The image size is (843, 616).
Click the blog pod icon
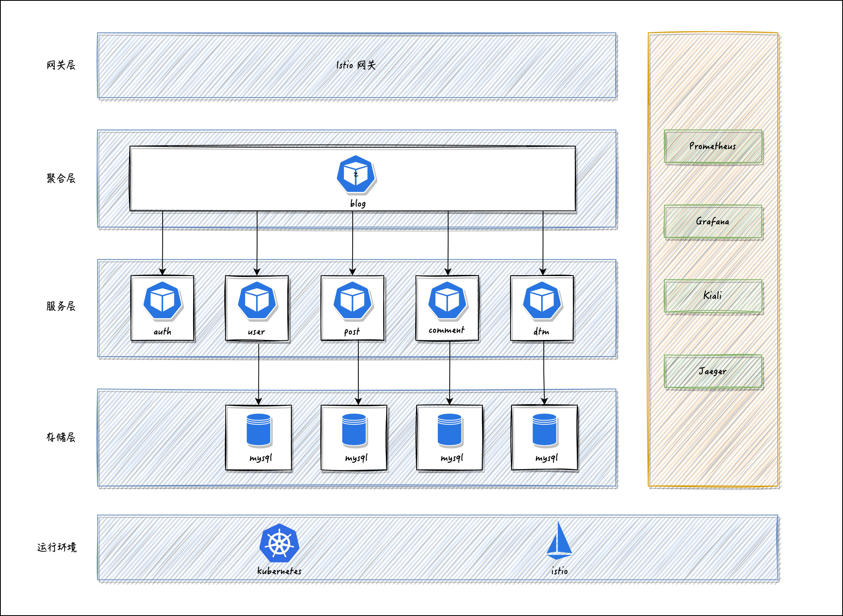(356, 175)
